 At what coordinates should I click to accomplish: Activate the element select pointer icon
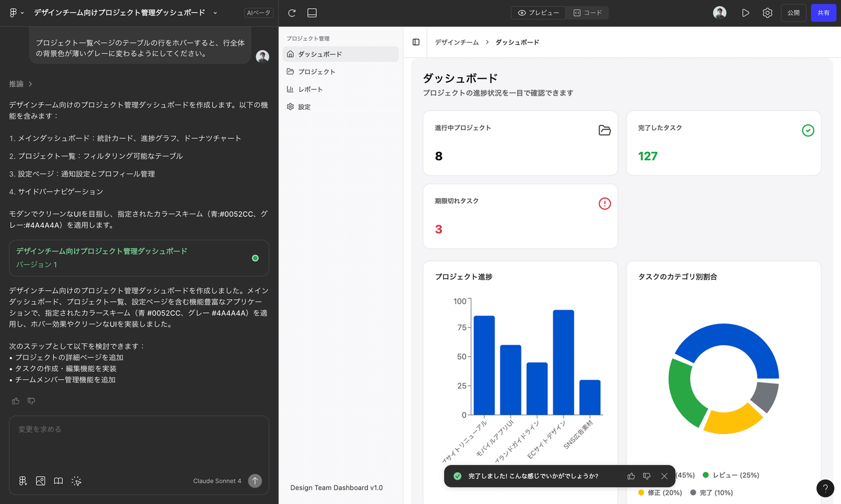tap(77, 481)
